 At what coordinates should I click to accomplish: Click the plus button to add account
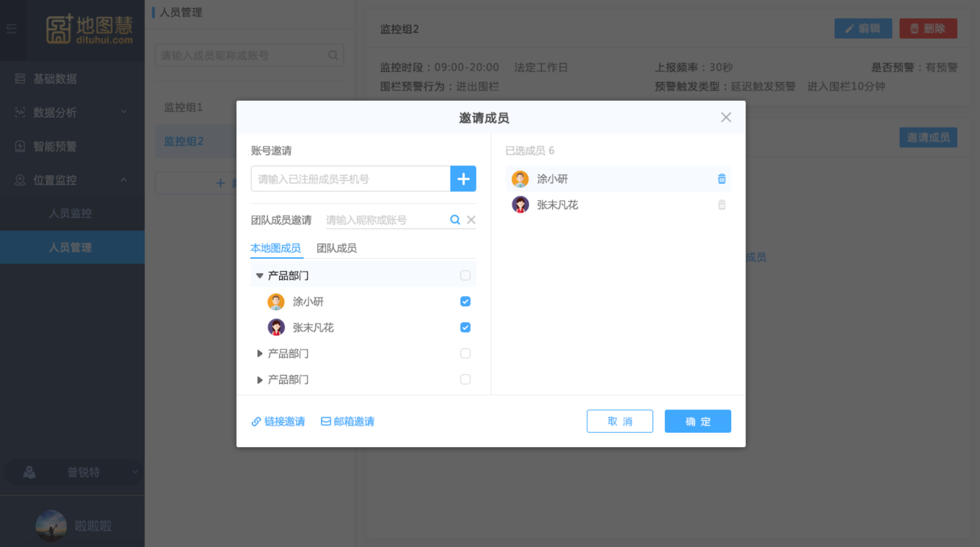point(463,179)
